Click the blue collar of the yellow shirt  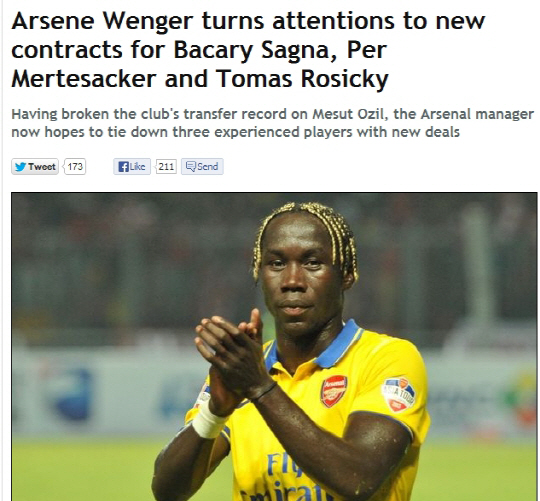(337, 345)
